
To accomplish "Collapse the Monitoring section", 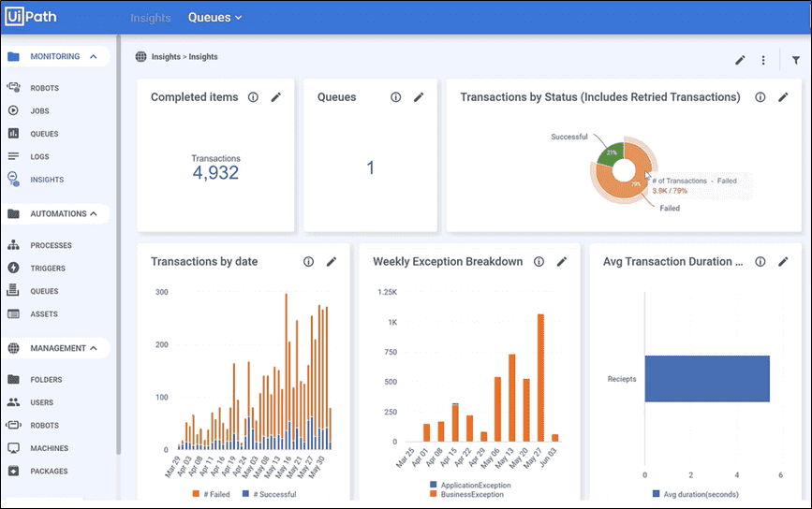I will pos(94,56).
